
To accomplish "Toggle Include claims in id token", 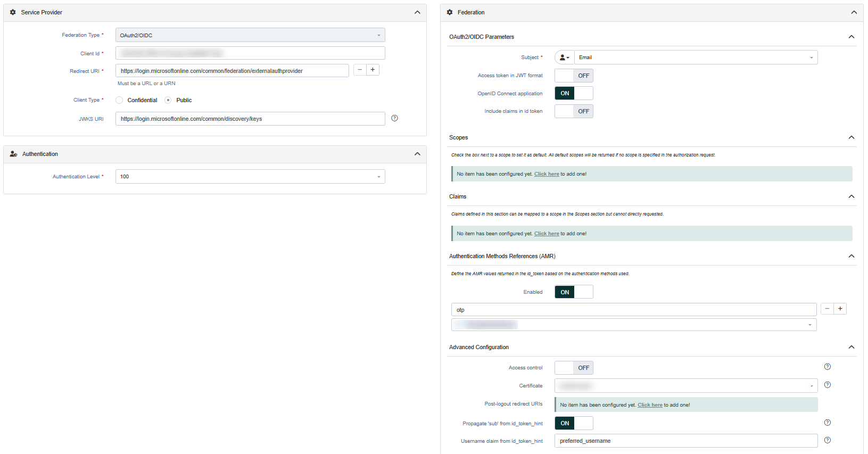I will tap(574, 111).
